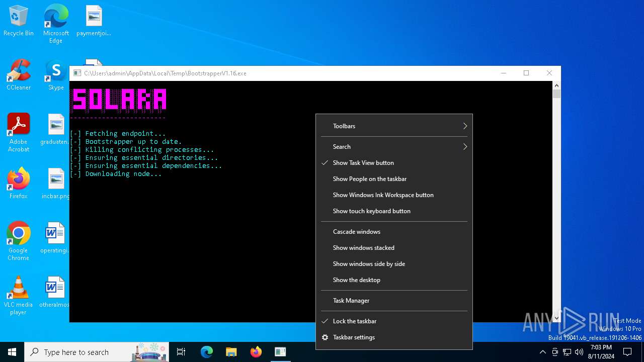Image resolution: width=644 pixels, height=362 pixels.
Task: Select the paymentjoi image file on desktop
Action: [94, 21]
